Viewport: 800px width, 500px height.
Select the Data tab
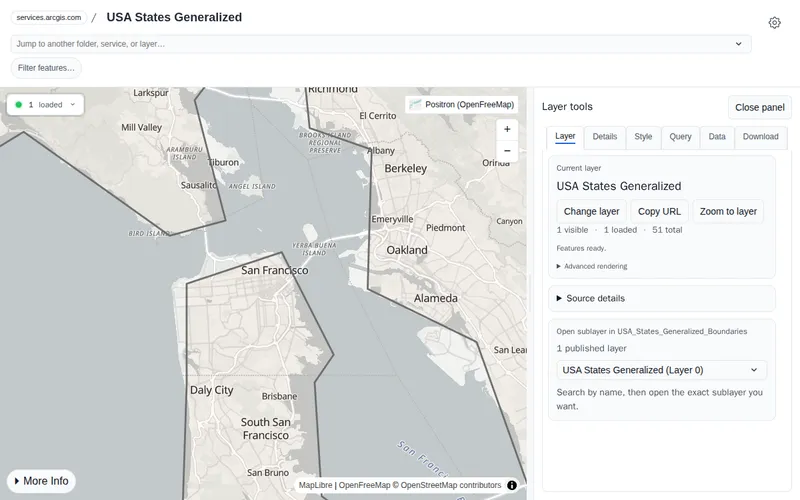pyautogui.click(x=717, y=137)
